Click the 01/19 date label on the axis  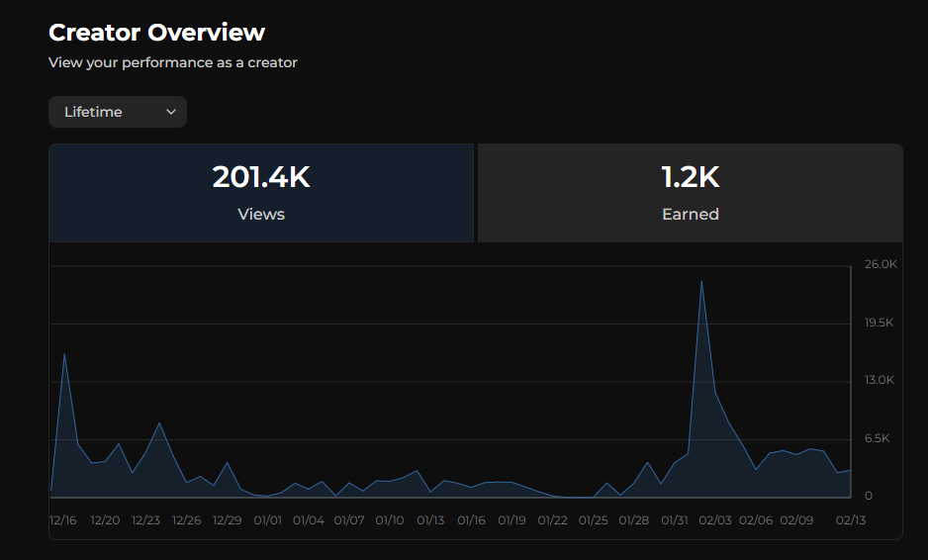click(511, 520)
